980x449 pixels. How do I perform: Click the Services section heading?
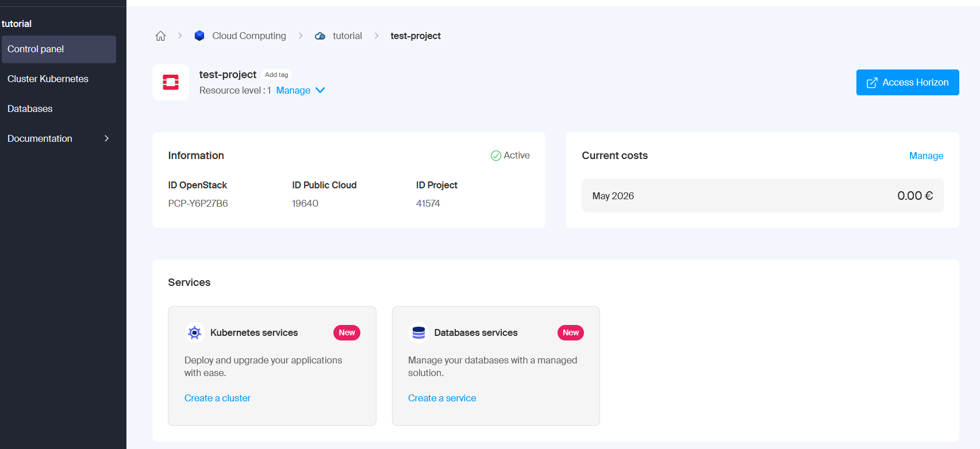coord(189,282)
